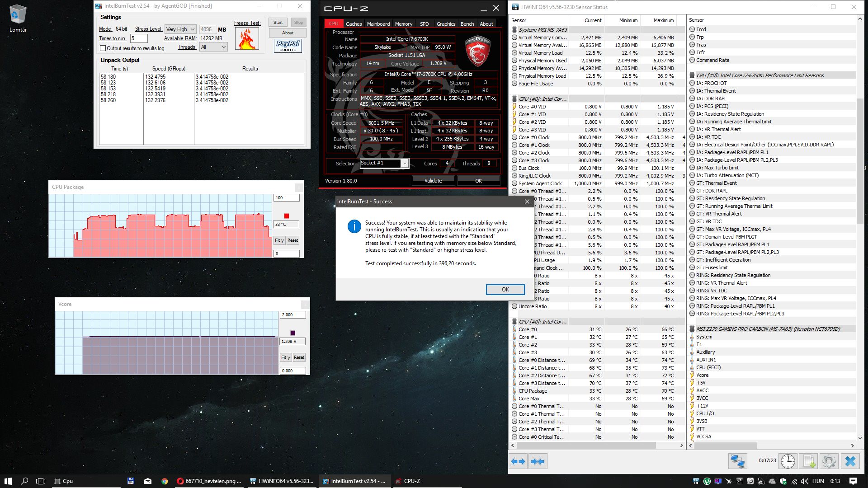The width and height of the screenshot is (868, 488).
Task: Switch to the Graphics tab in CPU-Z
Action: (x=446, y=24)
